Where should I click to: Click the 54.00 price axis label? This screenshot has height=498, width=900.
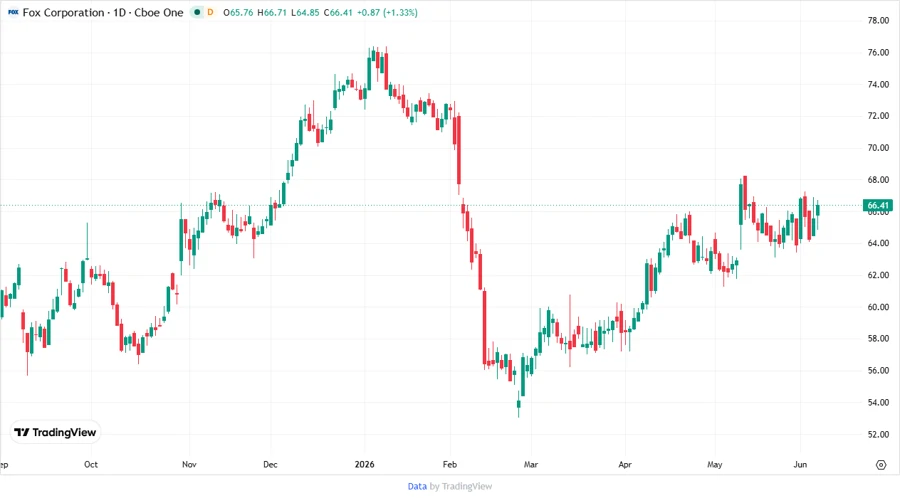pos(878,402)
